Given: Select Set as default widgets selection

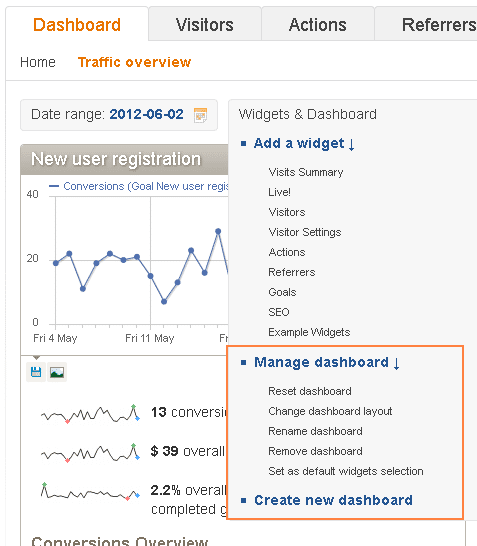Looking at the screenshot, I should click(x=346, y=471).
